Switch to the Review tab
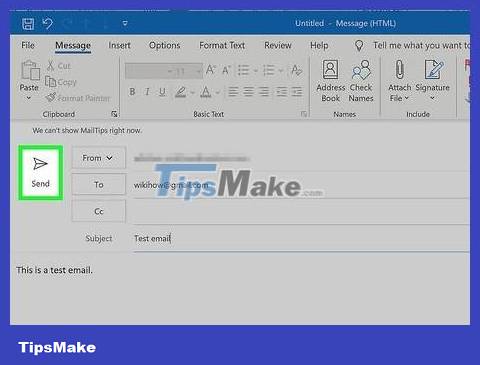Screen dimensions: 480x365 pos(278,45)
